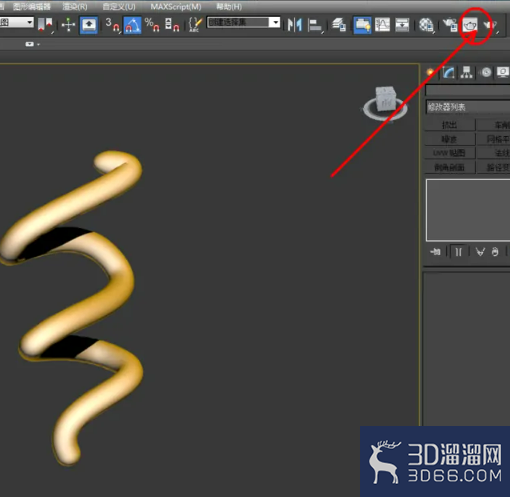
Task: Click the 倒角剖面 modifier button
Action: [450, 167]
